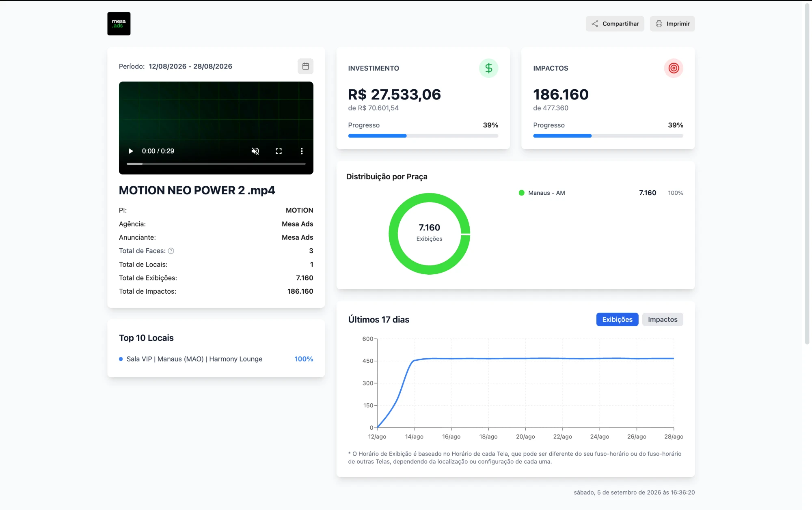The image size is (812, 510).
Task: Click the Total de Faces help icon
Action: pyautogui.click(x=171, y=251)
